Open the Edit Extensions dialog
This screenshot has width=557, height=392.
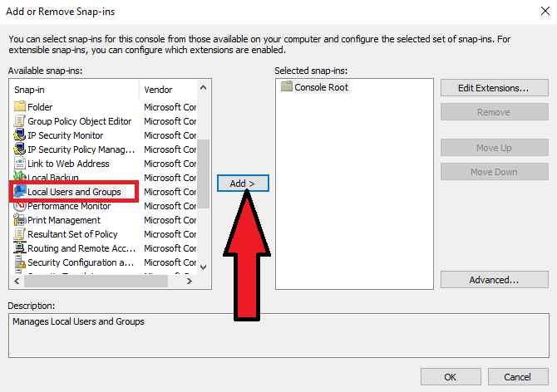[x=494, y=87]
